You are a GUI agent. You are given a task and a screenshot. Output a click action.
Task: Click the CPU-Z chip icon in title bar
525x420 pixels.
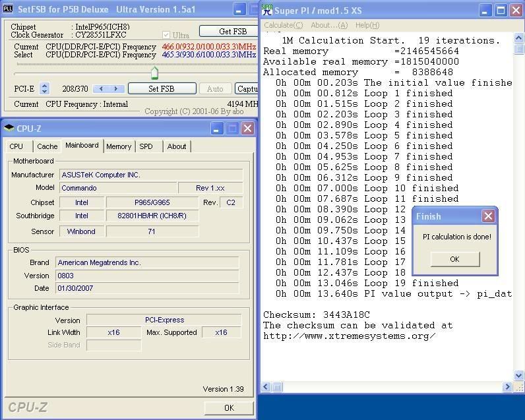(x=9, y=128)
